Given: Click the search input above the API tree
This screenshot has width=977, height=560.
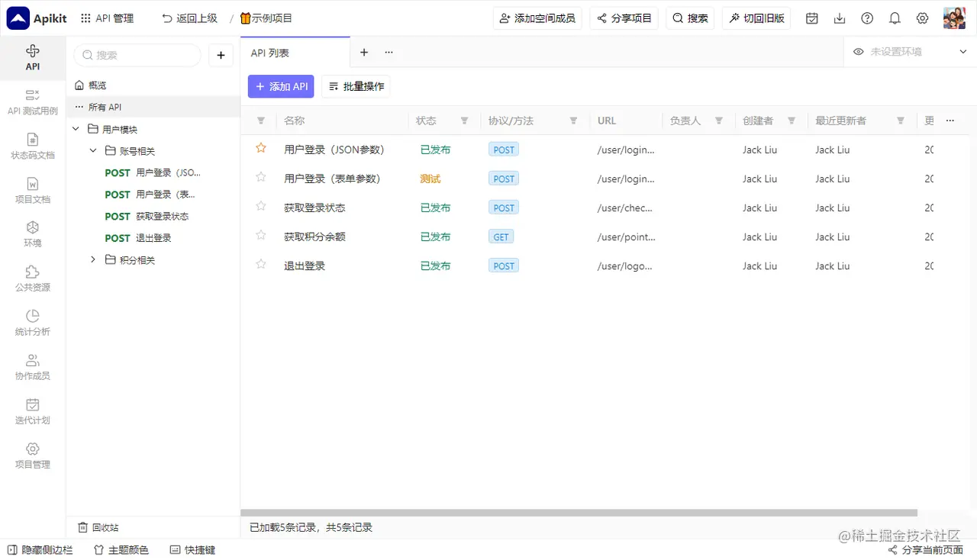Looking at the screenshot, I should (x=137, y=55).
